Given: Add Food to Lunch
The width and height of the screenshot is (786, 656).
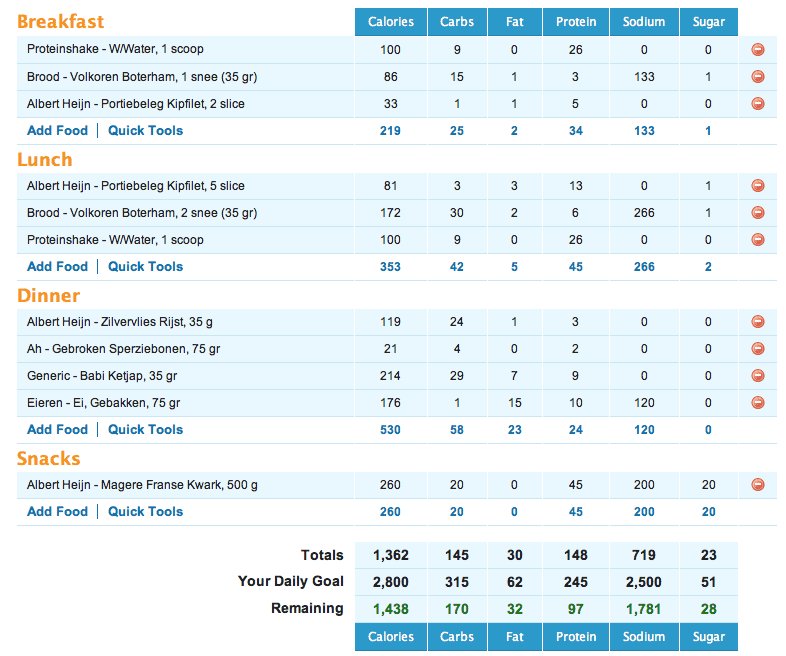Looking at the screenshot, I should [x=55, y=267].
